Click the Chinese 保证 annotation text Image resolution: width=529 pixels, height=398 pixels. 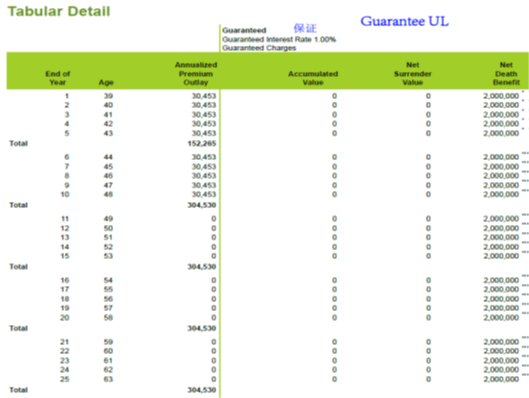305,28
